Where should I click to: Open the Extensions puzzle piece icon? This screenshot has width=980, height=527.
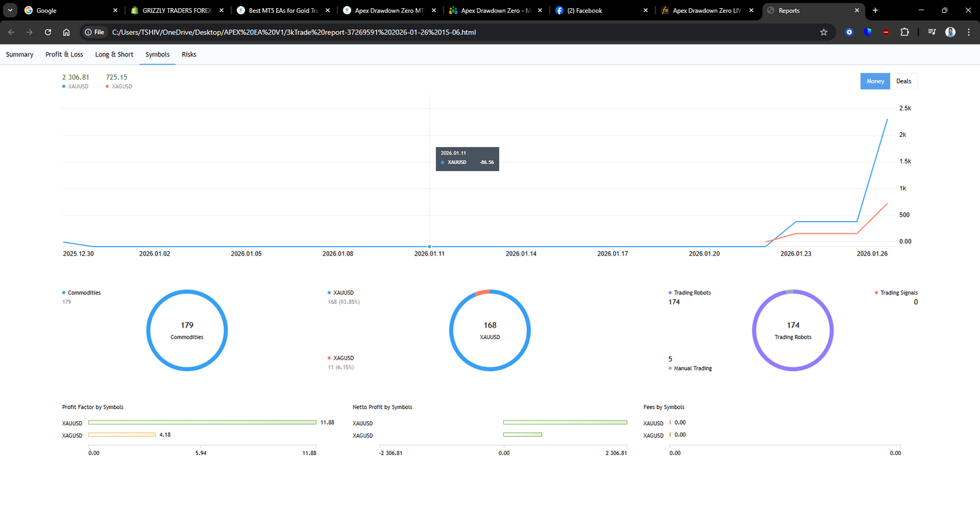[905, 32]
